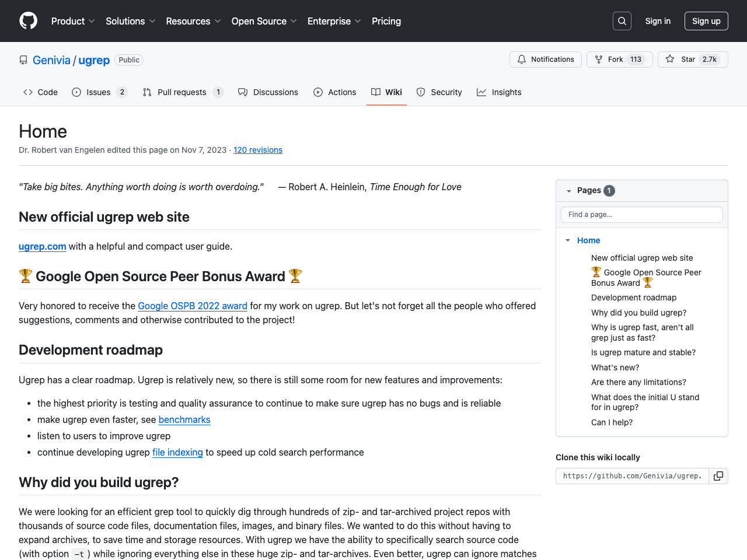Switch to the Discussions tab
Image resolution: width=747 pixels, height=560 pixels.
[x=268, y=92]
